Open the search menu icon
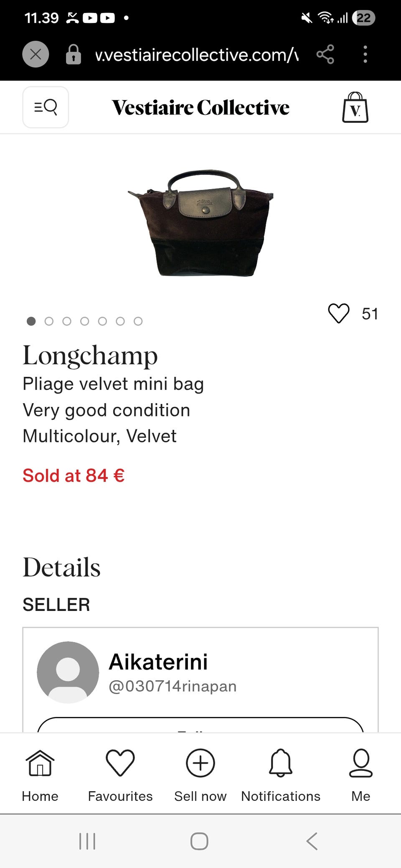 (x=46, y=107)
